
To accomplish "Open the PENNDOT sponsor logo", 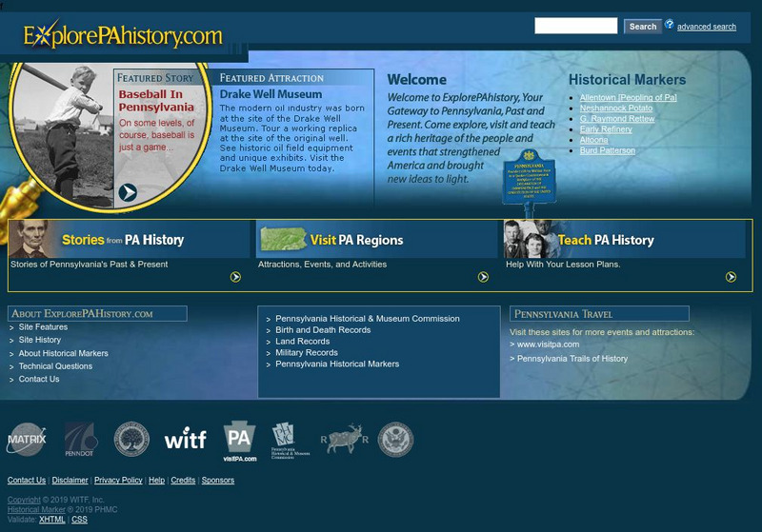I will pos(81,440).
